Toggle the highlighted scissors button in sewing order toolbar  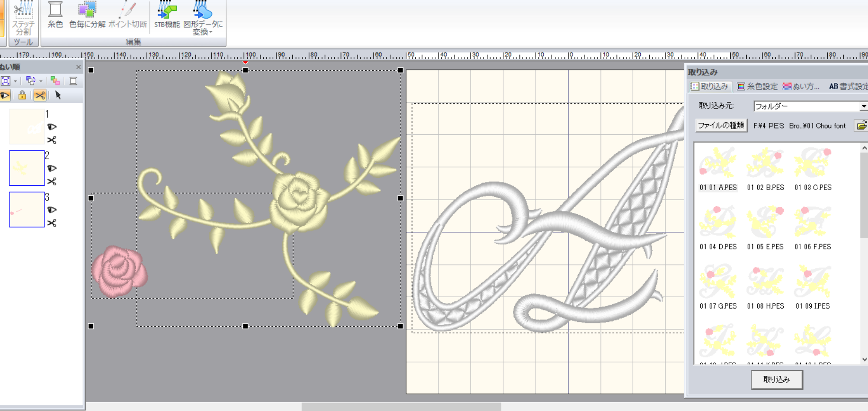click(40, 95)
